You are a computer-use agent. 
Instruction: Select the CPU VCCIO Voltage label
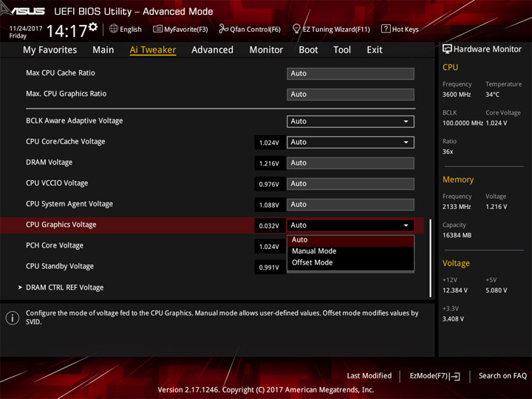point(57,183)
